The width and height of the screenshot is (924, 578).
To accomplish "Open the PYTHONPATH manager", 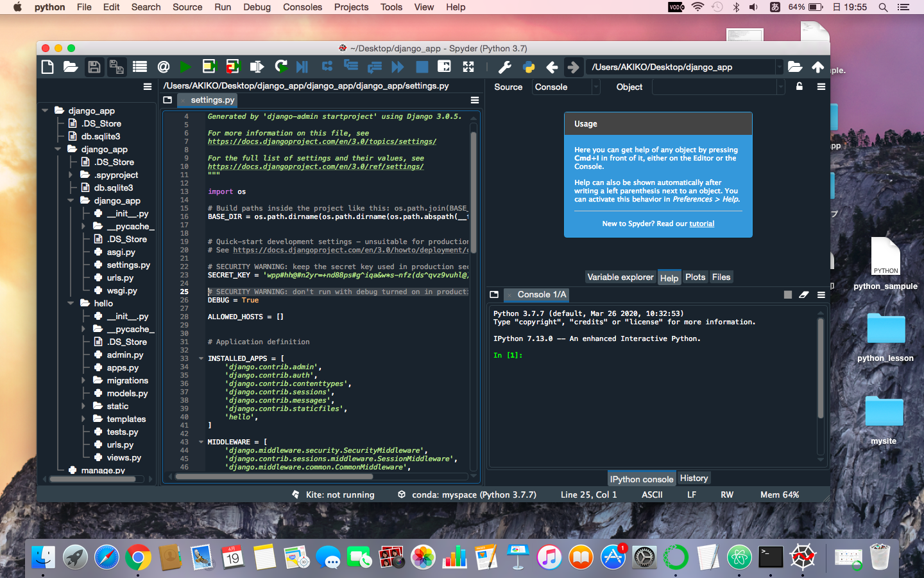I will coord(527,66).
